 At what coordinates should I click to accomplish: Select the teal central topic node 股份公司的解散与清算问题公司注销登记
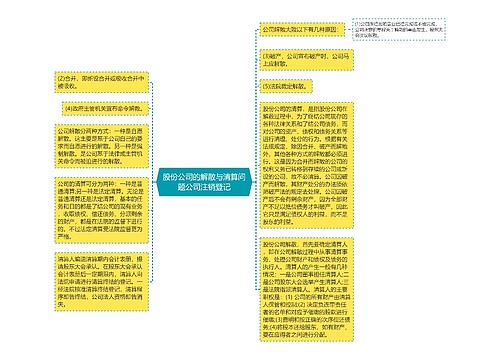tap(204, 182)
